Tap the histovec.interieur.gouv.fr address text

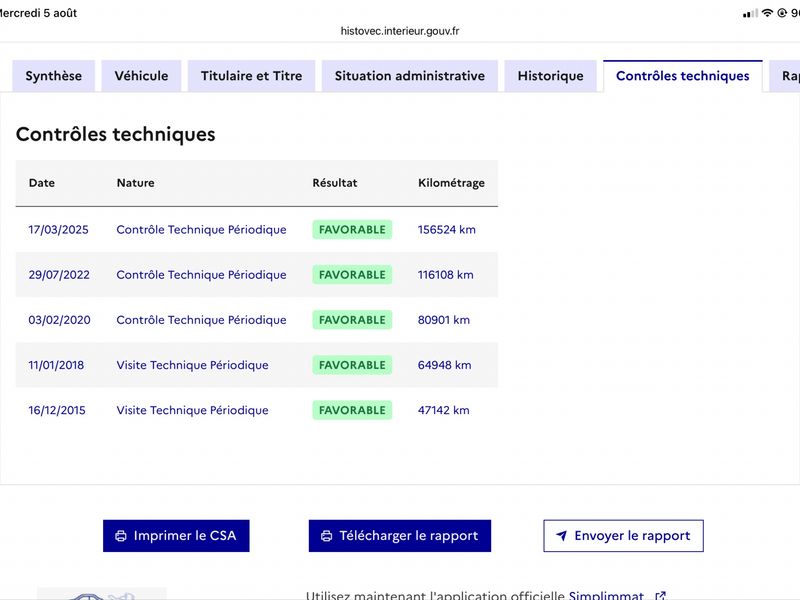[x=400, y=31]
